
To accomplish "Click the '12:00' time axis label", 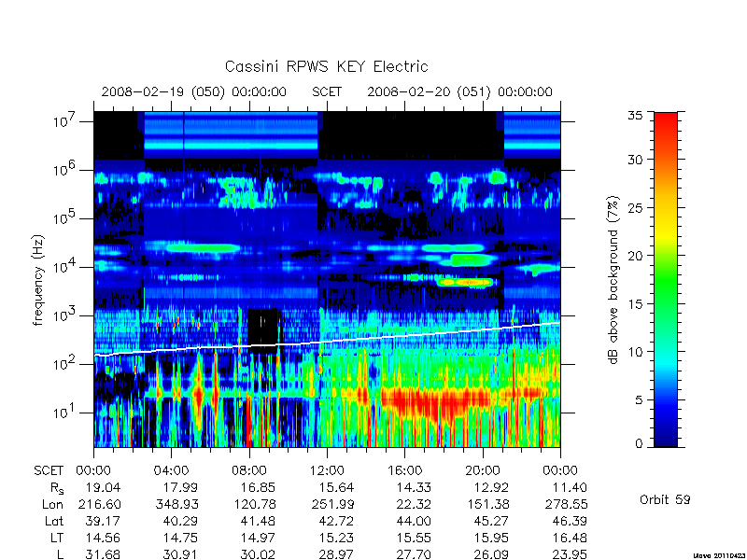I will coord(326,471).
